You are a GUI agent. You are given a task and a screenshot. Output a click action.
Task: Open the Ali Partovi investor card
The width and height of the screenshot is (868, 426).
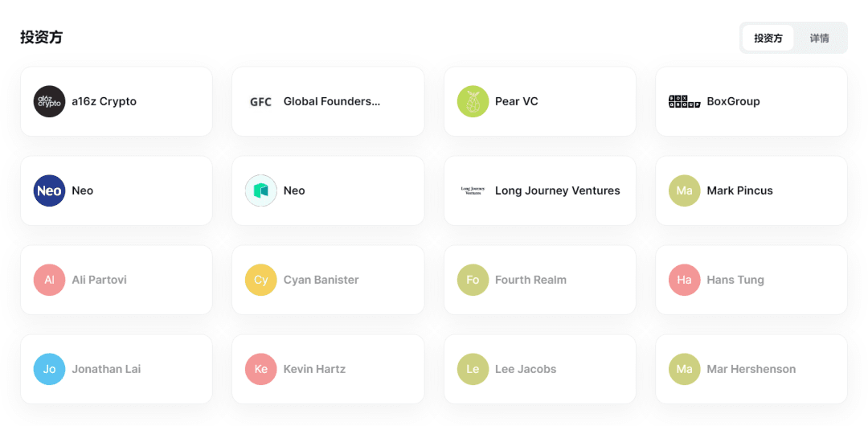(117, 280)
